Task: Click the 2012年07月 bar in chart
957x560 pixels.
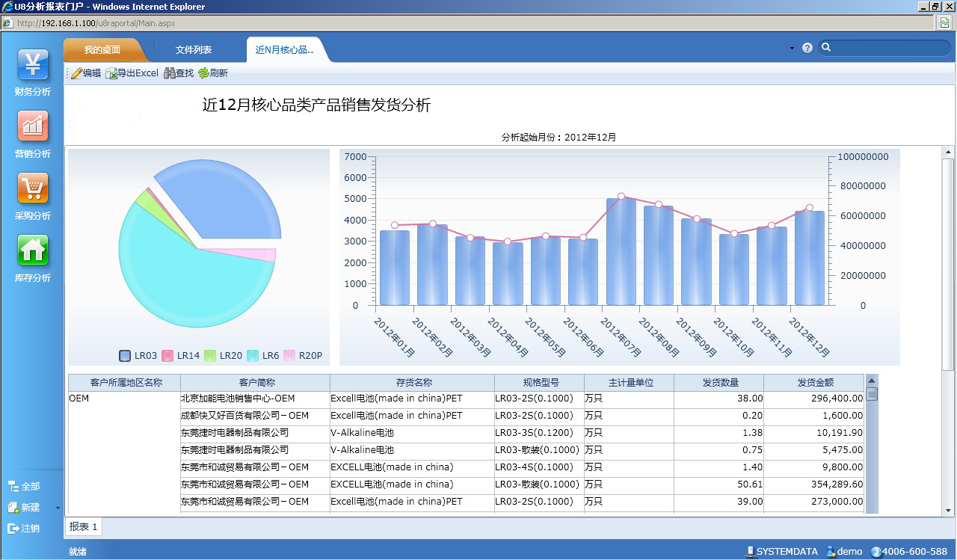Action: click(621, 251)
